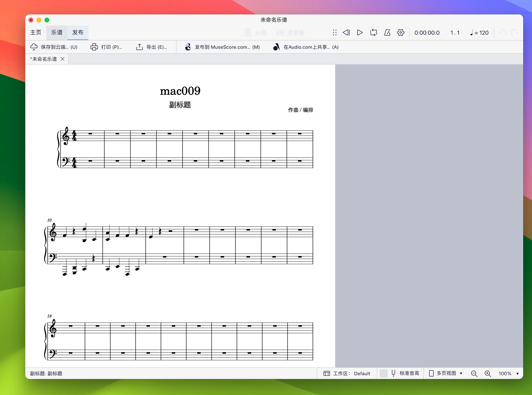
Task: Click the Save to cloud icon
Action: tap(34, 47)
